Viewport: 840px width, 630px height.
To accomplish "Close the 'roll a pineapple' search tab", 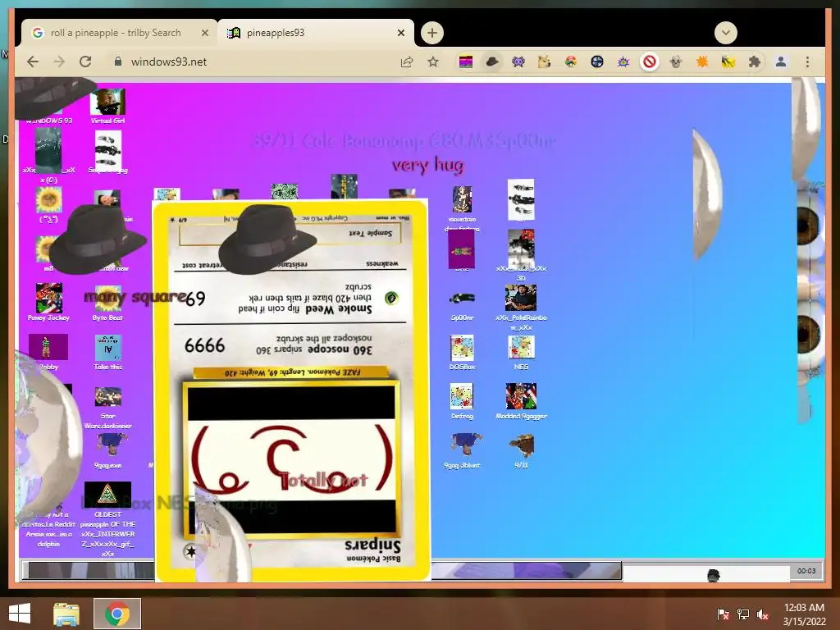I will tap(204, 33).
